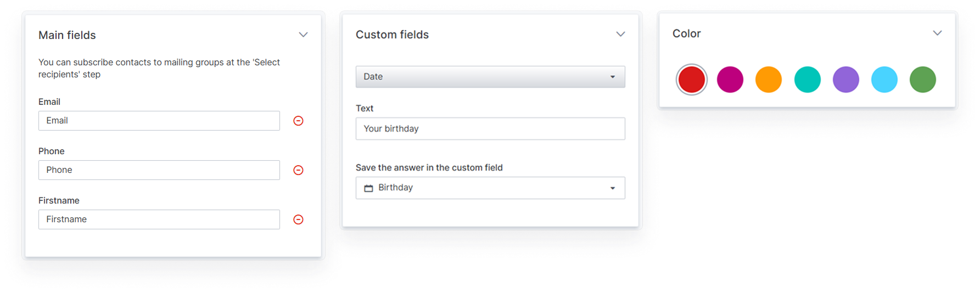Pick the orange color swatch
980x293 pixels.
[768, 80]
